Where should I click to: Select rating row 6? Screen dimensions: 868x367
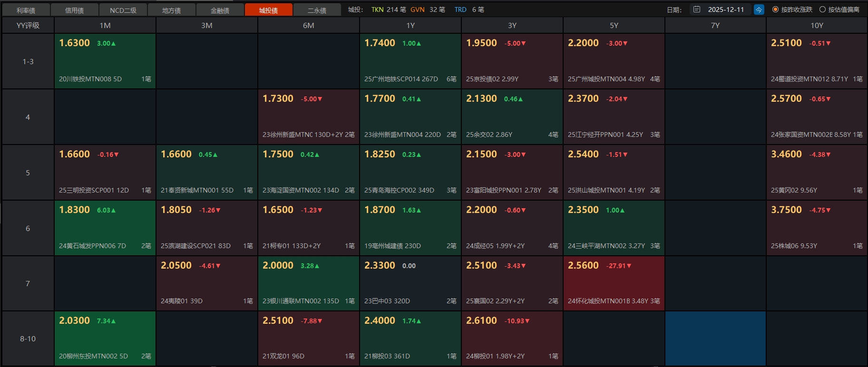28,228
